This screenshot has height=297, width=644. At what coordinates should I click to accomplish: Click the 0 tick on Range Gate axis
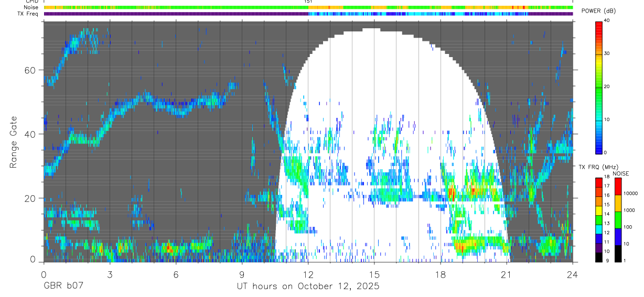click(33, 259)
